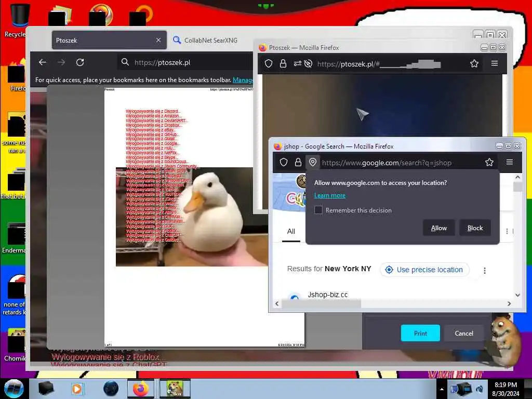Open the Windows Start button
Image resolution: width=532 pixels, height=399 pixels.
tap(14, 389)
